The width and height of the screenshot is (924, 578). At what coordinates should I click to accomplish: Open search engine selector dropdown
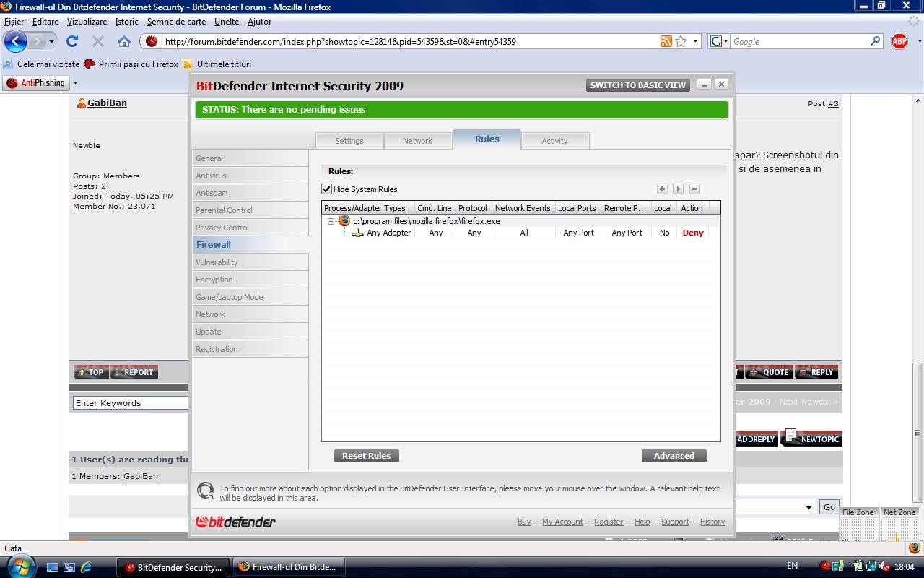(719, 41)
